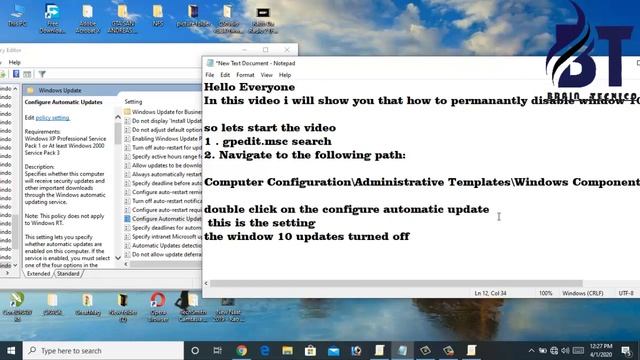Click Cortana circle icon on taskbar
Image resolution: width=640 pixels, height=360 pixels.
[195, 351]
